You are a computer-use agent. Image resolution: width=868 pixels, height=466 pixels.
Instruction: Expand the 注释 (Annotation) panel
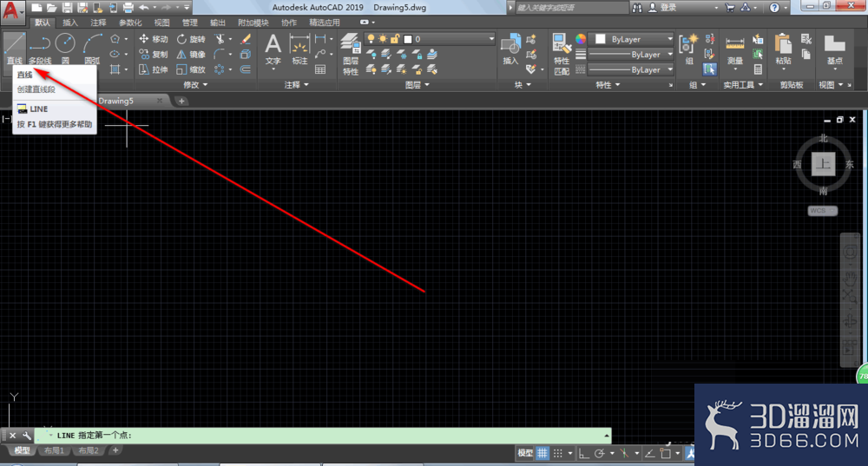(296, 85)
